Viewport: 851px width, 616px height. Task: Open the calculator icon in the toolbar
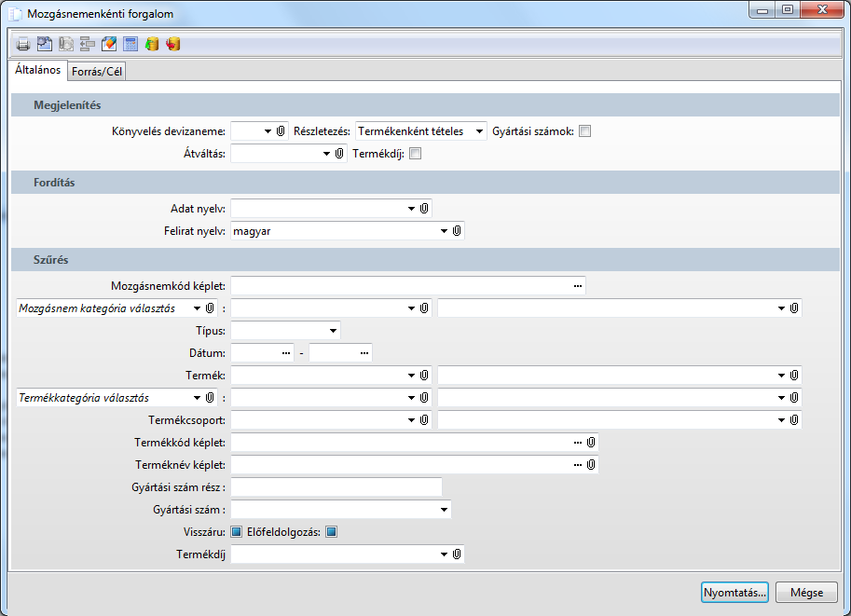pyautogui.click(x=130, y=44)
